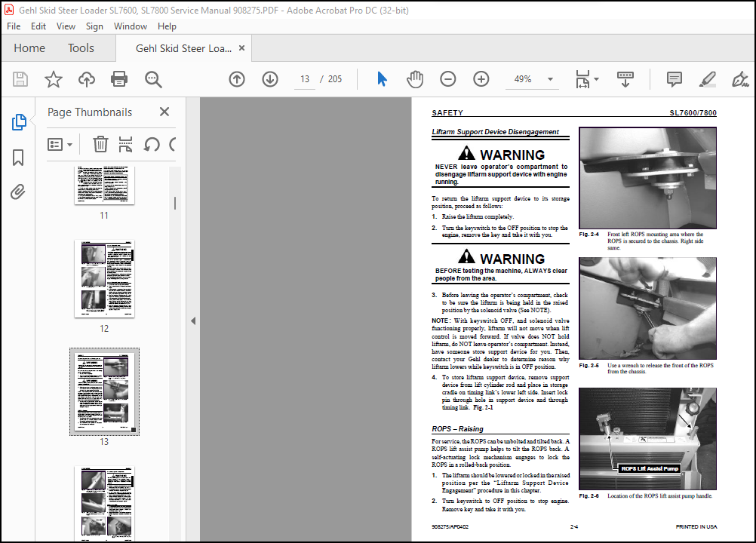Click the total pages '205' text
The image size is (756, 543).
point(335,79)
